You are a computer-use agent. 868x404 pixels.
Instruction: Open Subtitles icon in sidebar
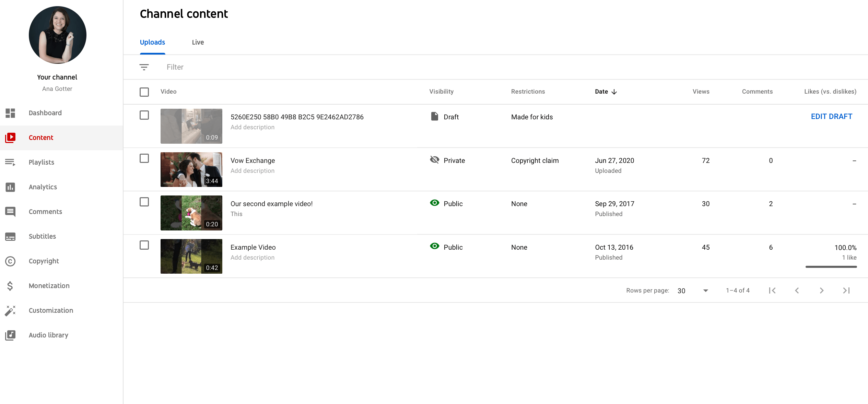[10, 236]
